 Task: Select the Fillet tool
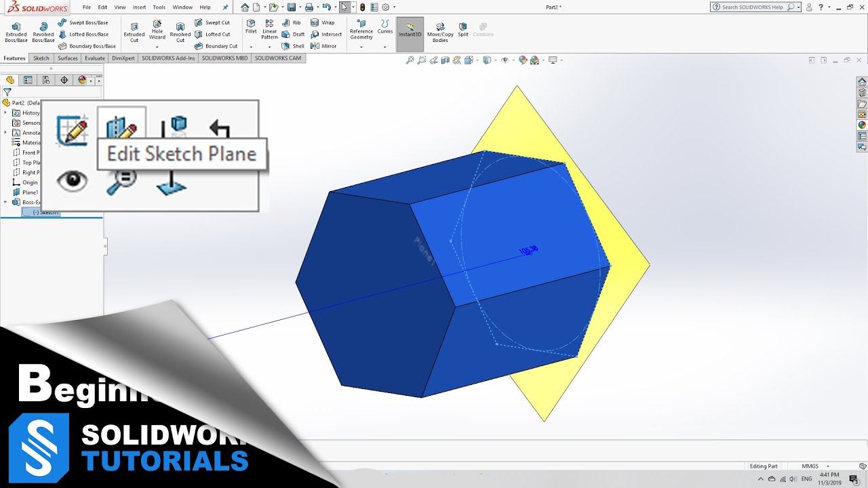(x=251, y=26)
